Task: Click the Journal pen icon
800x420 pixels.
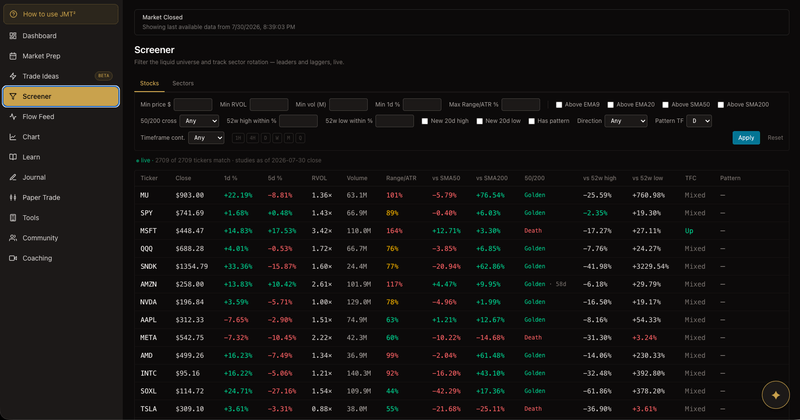Action: tap(13, 177)
